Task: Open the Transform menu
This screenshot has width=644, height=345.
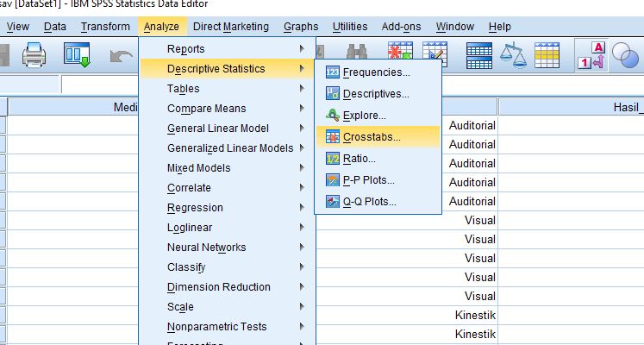Action: tap(105, 27)
